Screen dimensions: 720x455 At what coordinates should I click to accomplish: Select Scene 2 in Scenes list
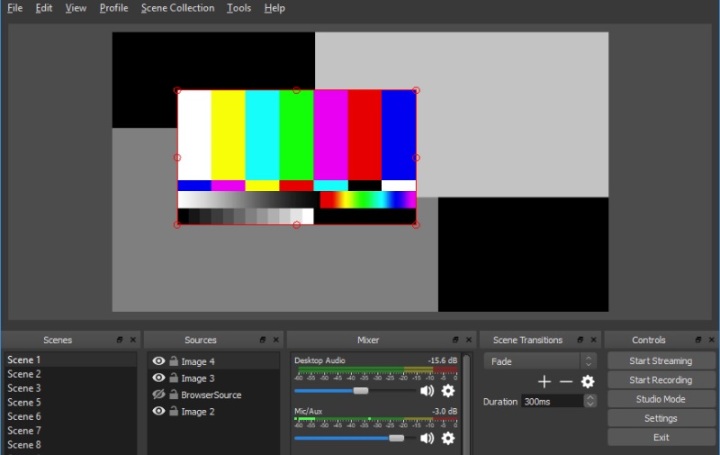pyautogui.click(x=71, y=374)
